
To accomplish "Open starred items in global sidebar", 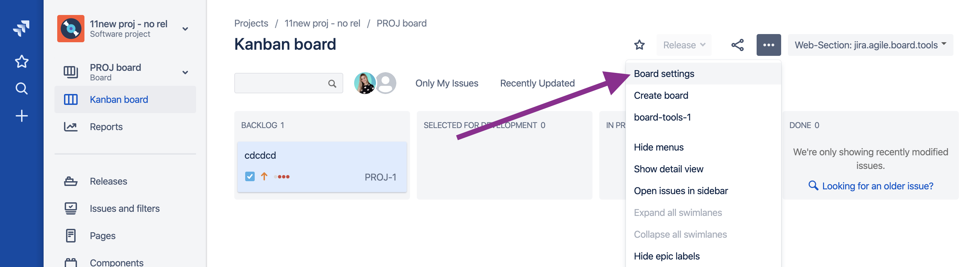I will [x=21, y=62].
